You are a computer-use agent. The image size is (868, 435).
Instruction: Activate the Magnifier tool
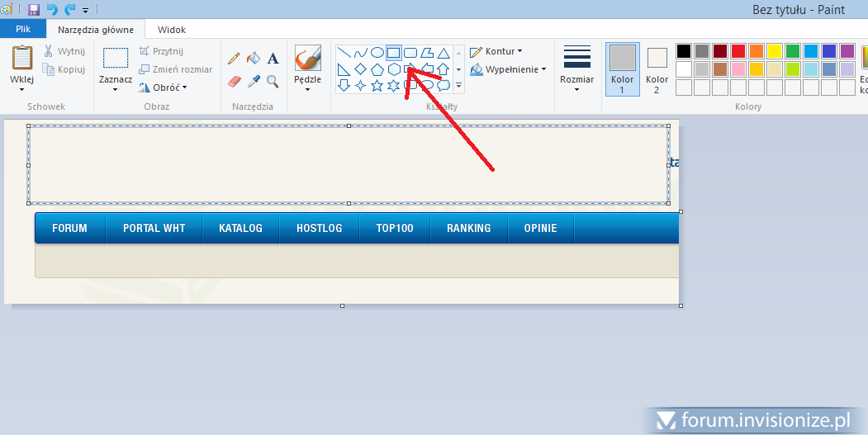[273, 82]
